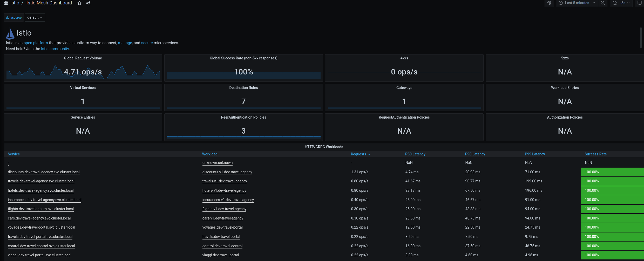Image resolution: width=644 pixels, height=261 pixels.
Task: Expand the 5s refresh interval dropdown
Action: pos(626,3)
